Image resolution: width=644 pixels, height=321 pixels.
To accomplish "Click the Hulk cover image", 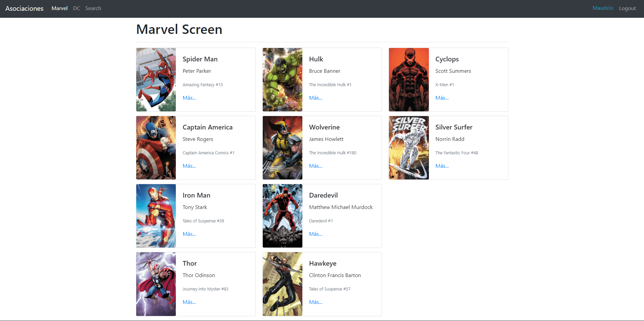I will [x=283, y=79].
